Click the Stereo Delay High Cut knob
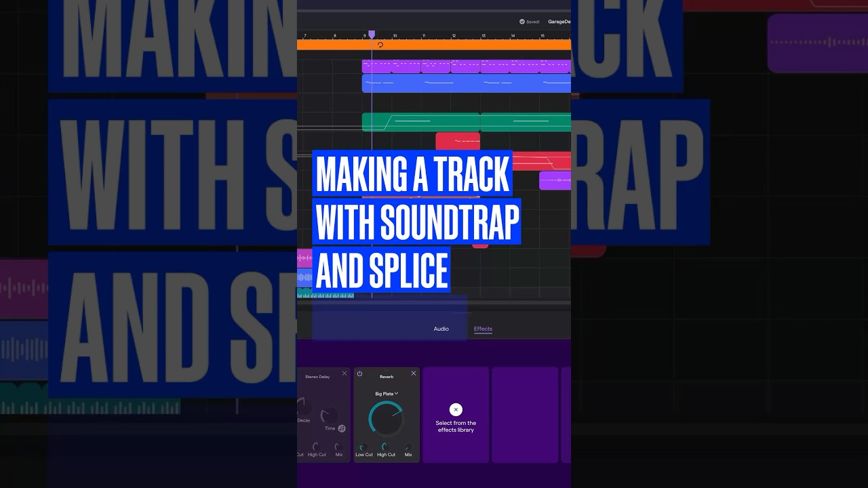Screen dimensions: 868x488 pyautogui.click(x=316, y=447)
